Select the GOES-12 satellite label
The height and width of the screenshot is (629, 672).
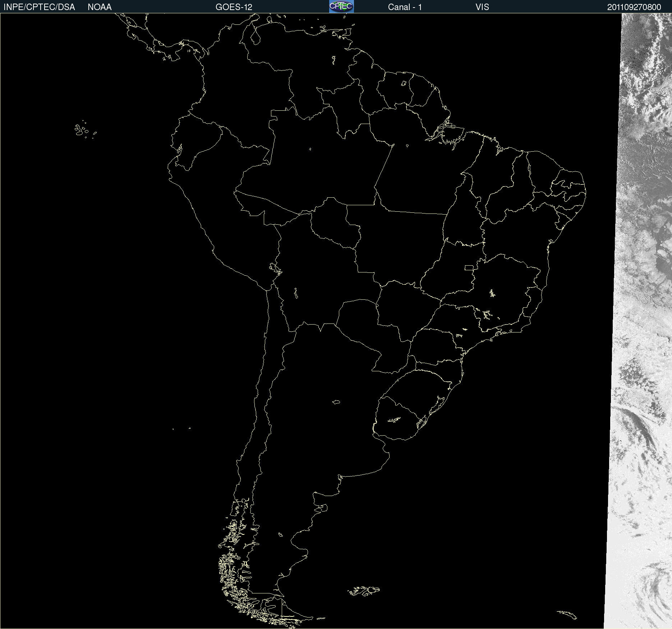pyautogui.click(x=234, y=7)
